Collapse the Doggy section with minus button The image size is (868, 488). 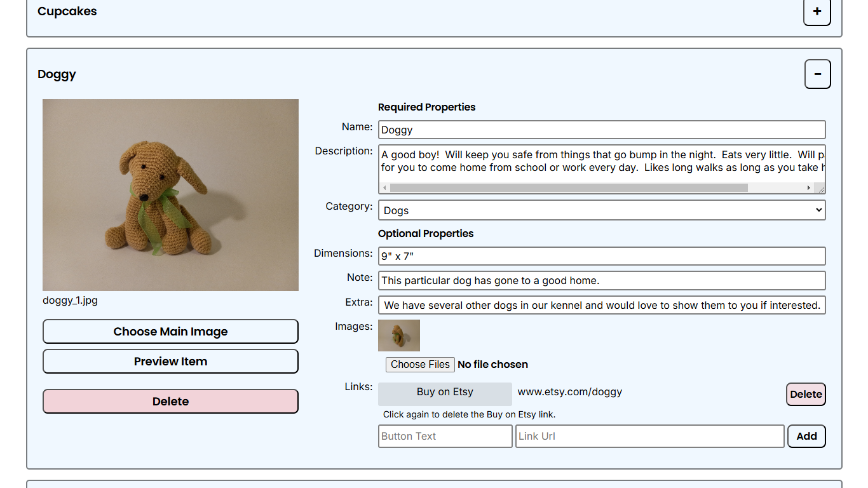817,74
